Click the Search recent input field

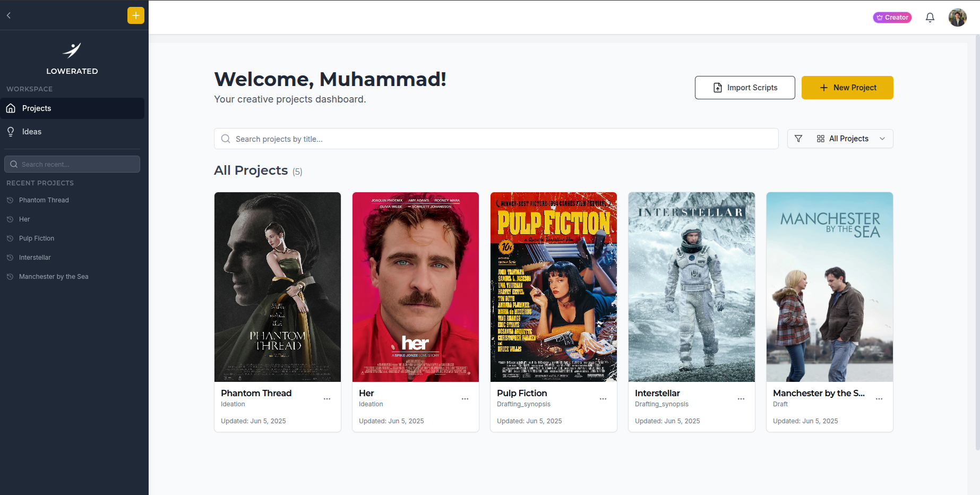[x=72, y=164]
